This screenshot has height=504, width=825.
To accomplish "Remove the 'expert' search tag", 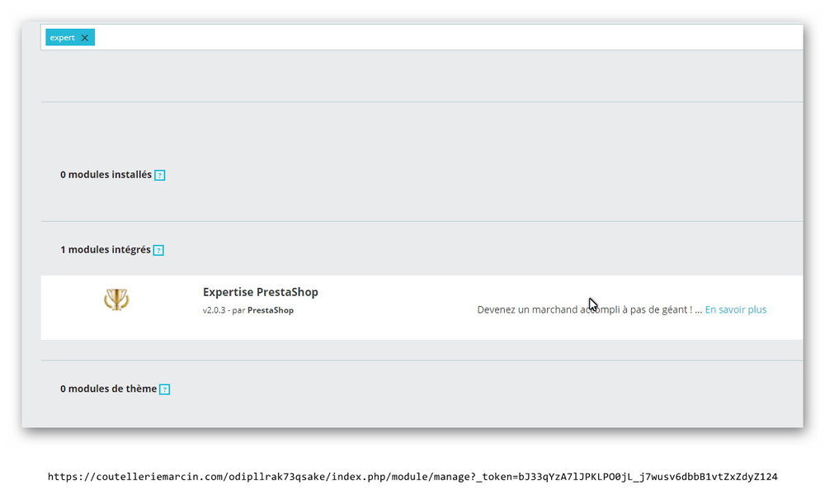I will 85,38.
